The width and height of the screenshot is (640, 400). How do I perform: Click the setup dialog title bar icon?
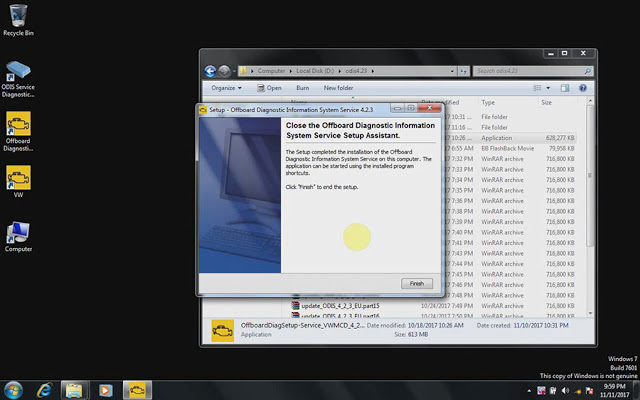(x=203, y=109)
